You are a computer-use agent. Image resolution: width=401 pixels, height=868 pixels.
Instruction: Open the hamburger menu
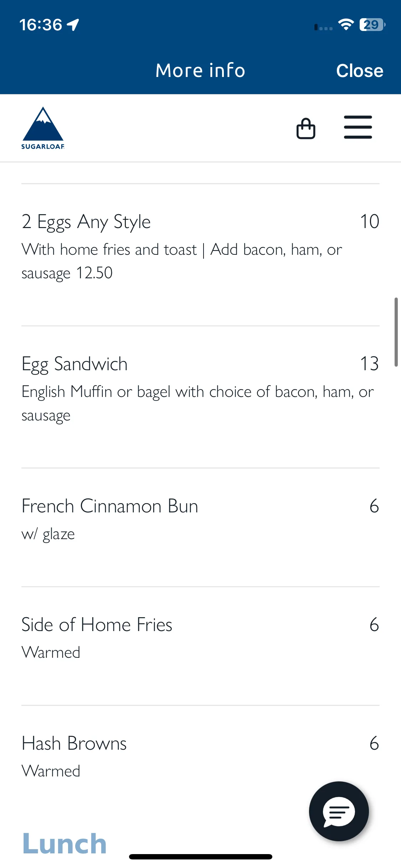(x=358, y=127)
